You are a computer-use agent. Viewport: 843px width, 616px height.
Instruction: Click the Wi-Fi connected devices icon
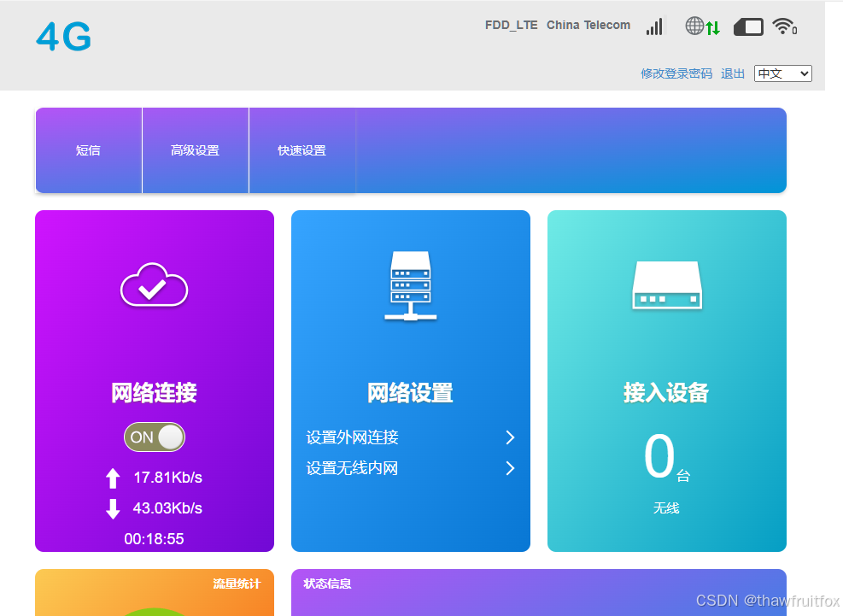pos(784,26)
